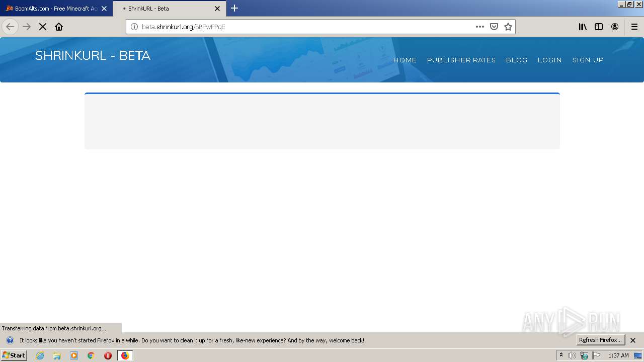Viewport: 644px width, 362px height.
Task: Open the BLOG page
Action: click(517, 60)
